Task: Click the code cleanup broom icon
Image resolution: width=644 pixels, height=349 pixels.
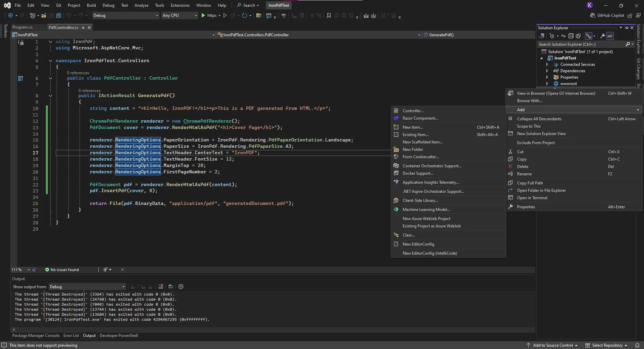Action: click(106, 269)
